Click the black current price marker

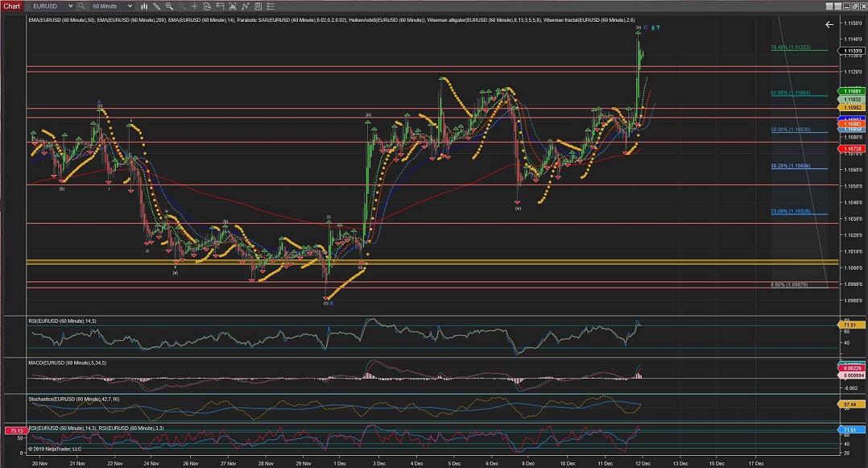pos(852,51)
